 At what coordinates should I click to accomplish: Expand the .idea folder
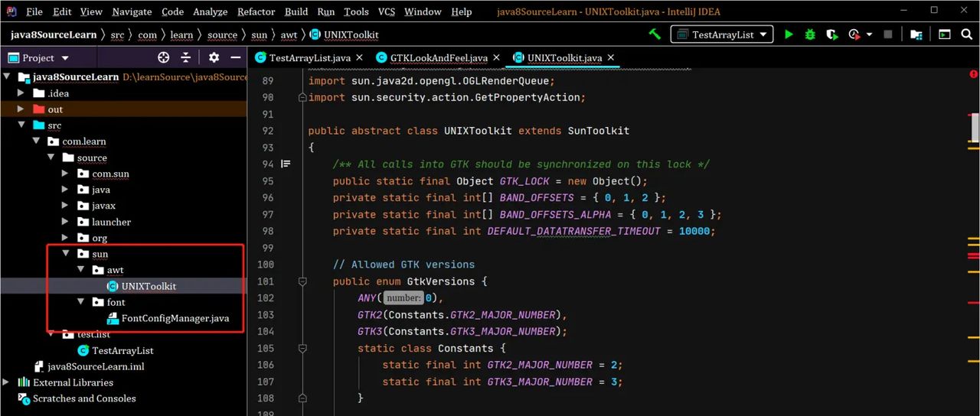[x=21, y=93]
